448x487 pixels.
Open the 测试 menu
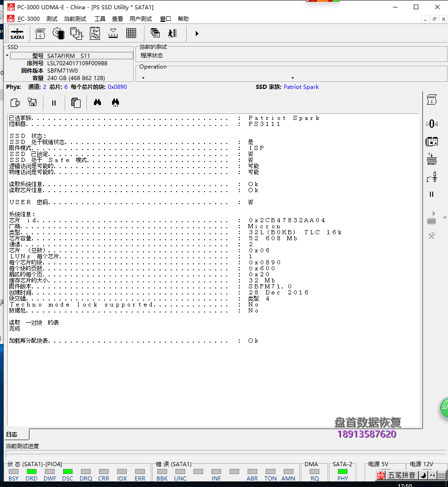(52, 19)
